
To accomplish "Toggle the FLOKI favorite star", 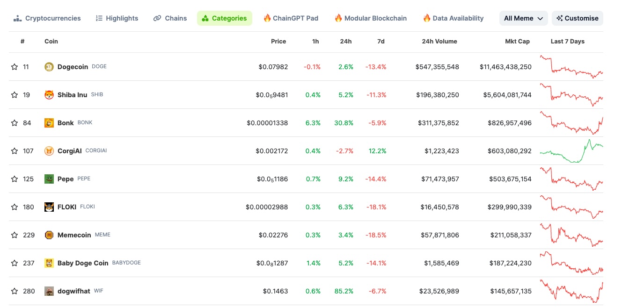I will pos(15,207).
